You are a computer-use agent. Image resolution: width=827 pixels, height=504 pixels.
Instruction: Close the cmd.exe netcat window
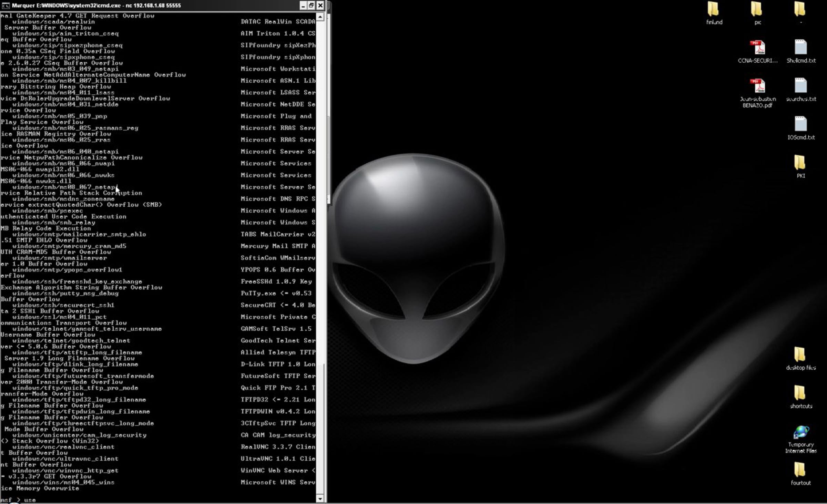coord(320,6)
